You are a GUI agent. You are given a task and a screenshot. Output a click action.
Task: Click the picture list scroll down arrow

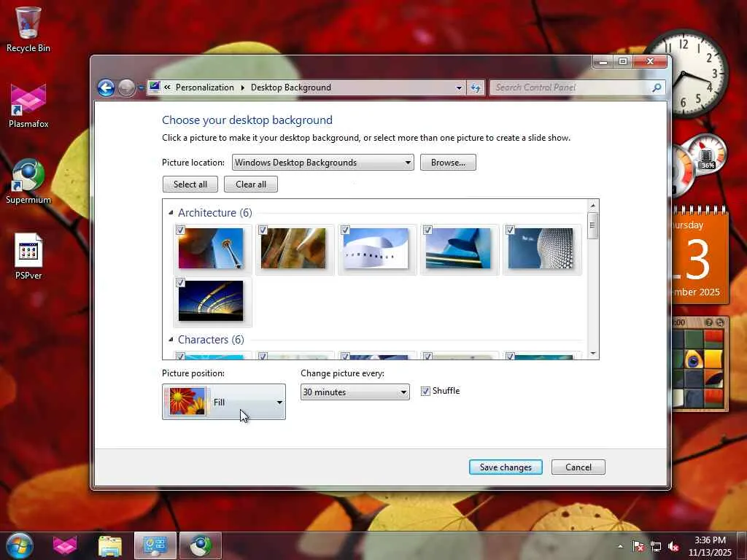coord(592,354)
